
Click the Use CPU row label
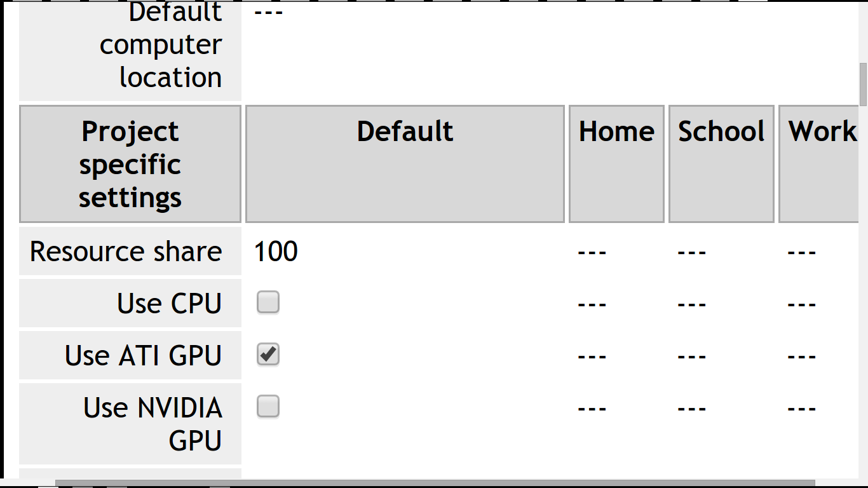pyautogui.click(x=168, y=303)
